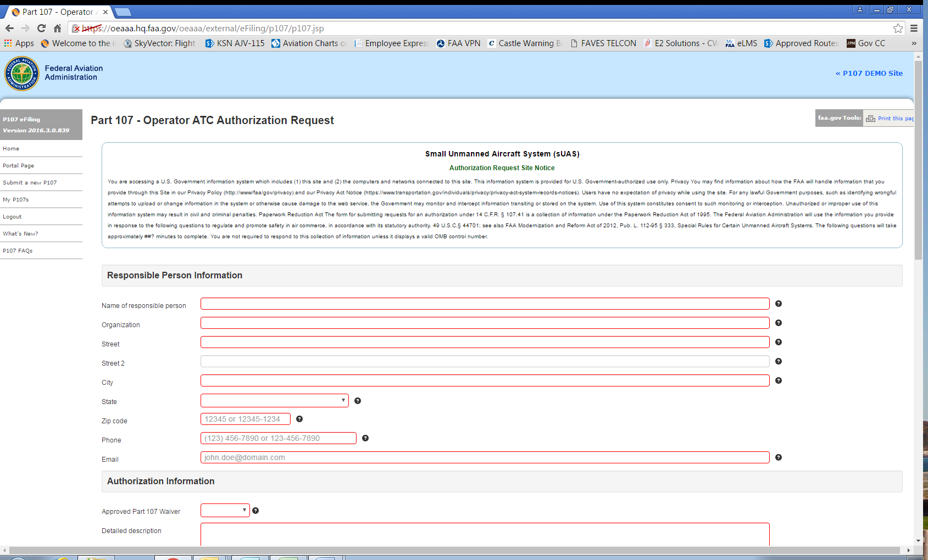The width and height of the screenshot is (928, 560).
Task: Click the printer icon in faa.gov Tools
Action: click(x=870, y=119)
